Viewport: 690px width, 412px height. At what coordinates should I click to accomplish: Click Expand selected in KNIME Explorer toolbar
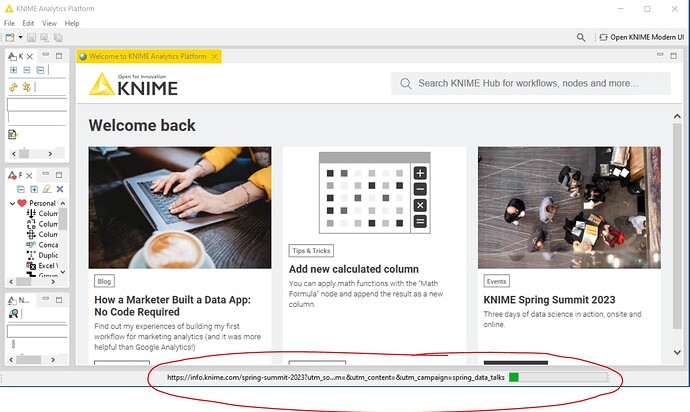(14, 70)
